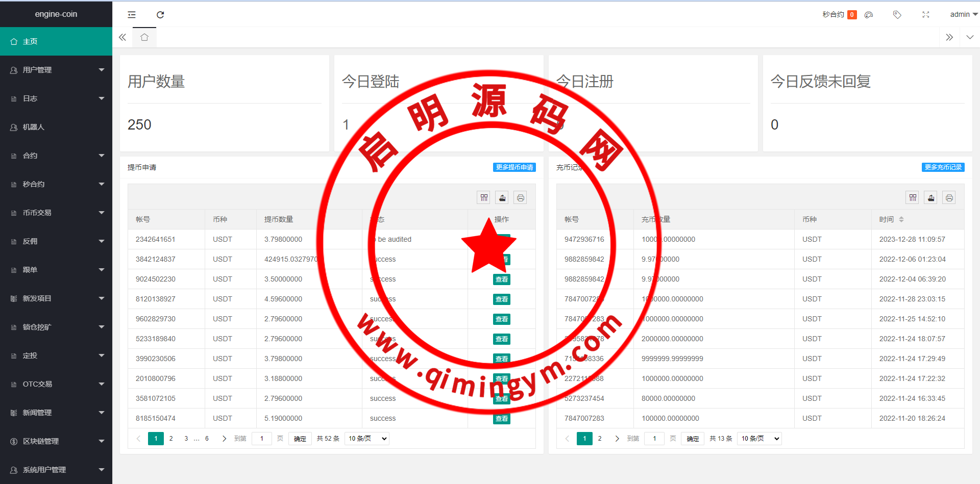Click the refresh icon in top bar

click(160, 15)
